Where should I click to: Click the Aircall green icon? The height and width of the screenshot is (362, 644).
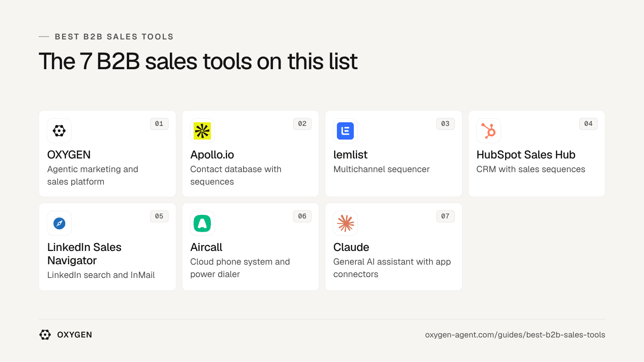[202, 223]
